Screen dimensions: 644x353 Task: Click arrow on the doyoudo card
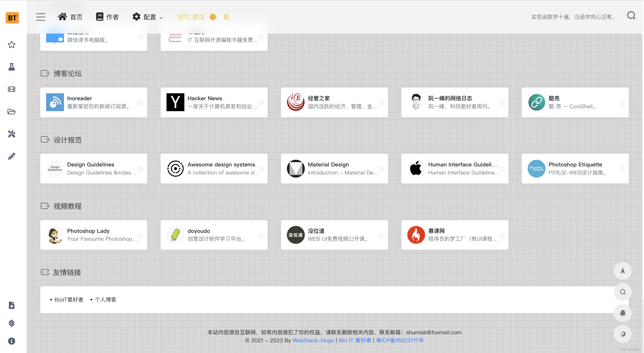pyautogui.click(x=261, y=236)
